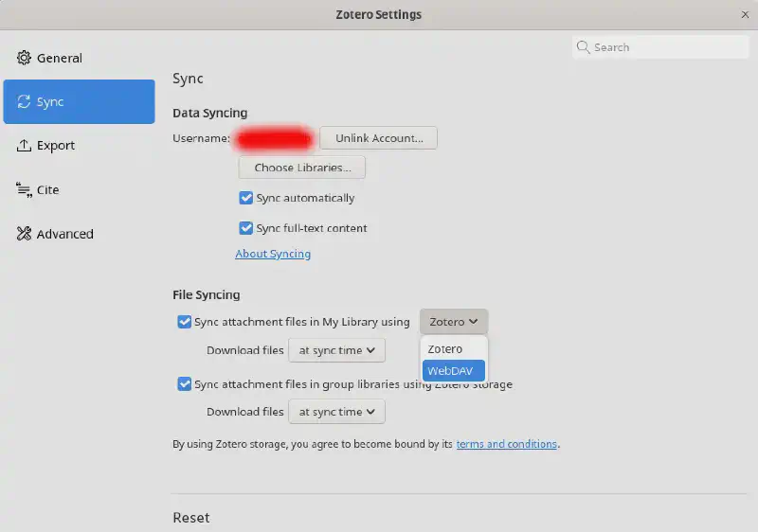Click the Sync arrows icon in sidebar

coord(25,102)
